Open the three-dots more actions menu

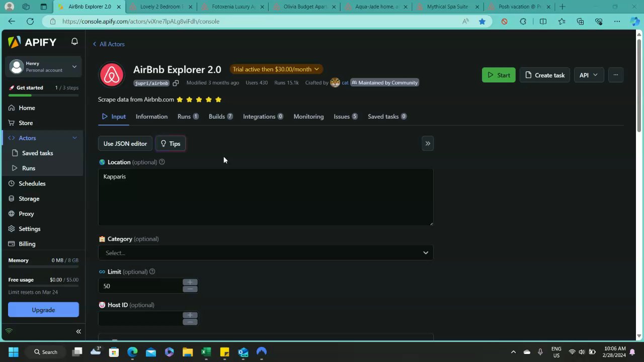615,75
